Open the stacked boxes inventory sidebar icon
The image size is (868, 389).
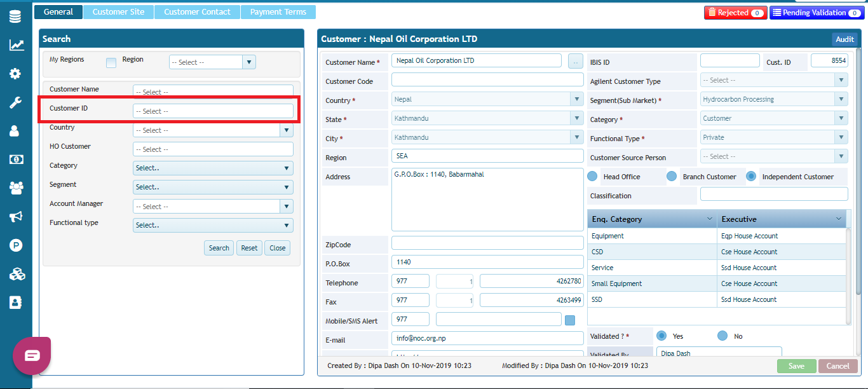point(16,274)
